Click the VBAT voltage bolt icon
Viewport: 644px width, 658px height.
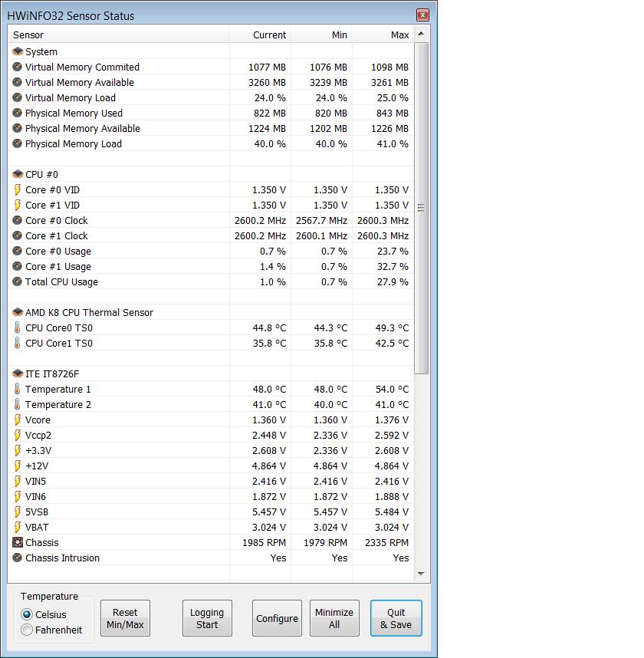[17, 527]
